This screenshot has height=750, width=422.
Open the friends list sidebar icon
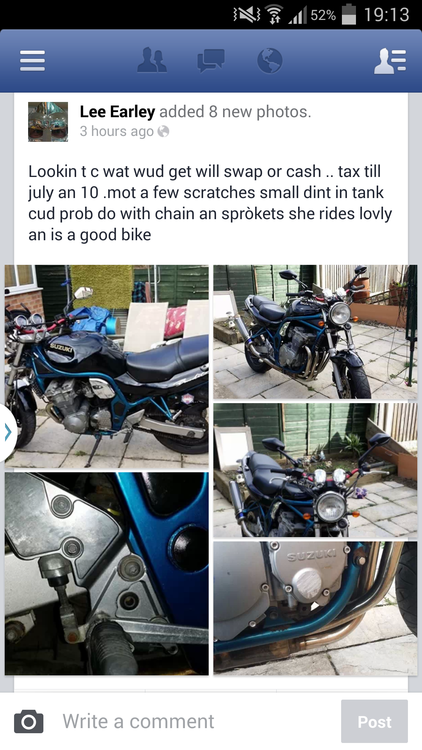[389, 61]
